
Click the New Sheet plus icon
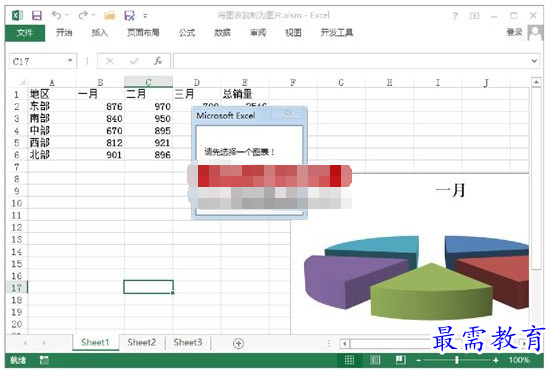(x=238, y=343)
